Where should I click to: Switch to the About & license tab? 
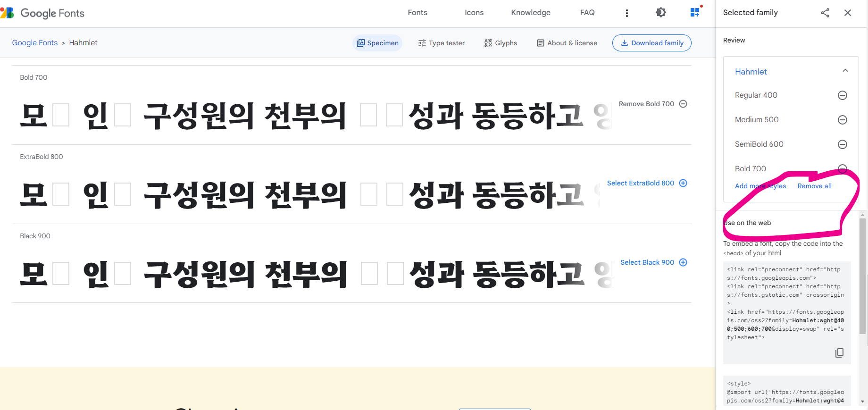(x=567, y=43)
